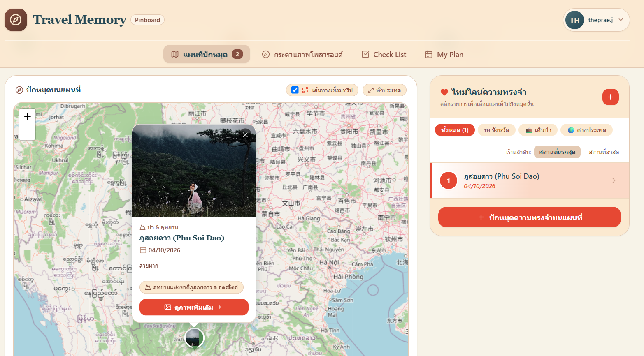644x356 pixels.
Task: Select the จังหวัด filter chip
Action: click(496, 130)
